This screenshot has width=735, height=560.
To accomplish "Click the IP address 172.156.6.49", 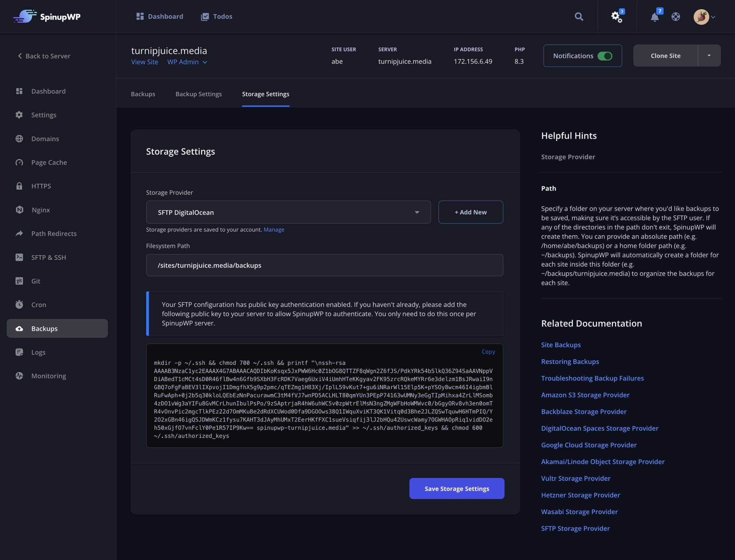I will (x=473, y=61).
